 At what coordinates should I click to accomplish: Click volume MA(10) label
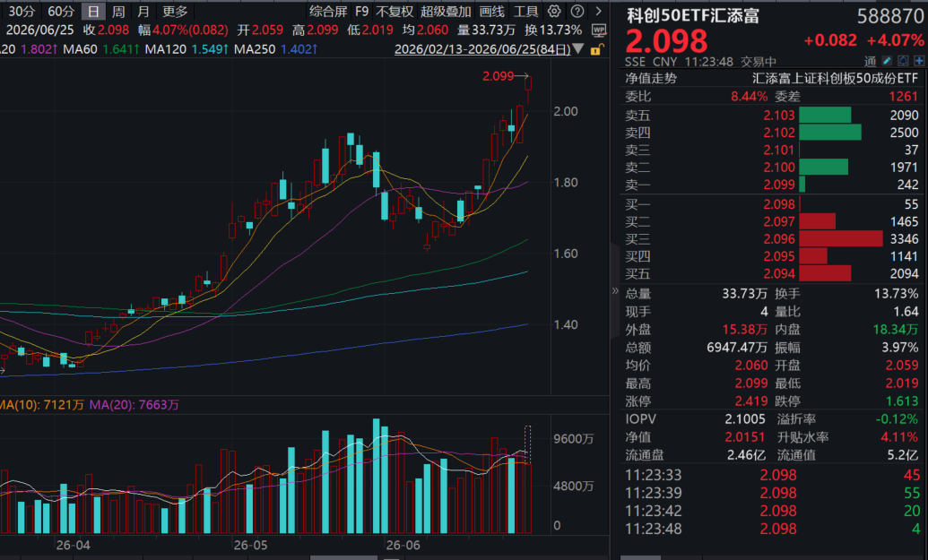click(41, 405)
